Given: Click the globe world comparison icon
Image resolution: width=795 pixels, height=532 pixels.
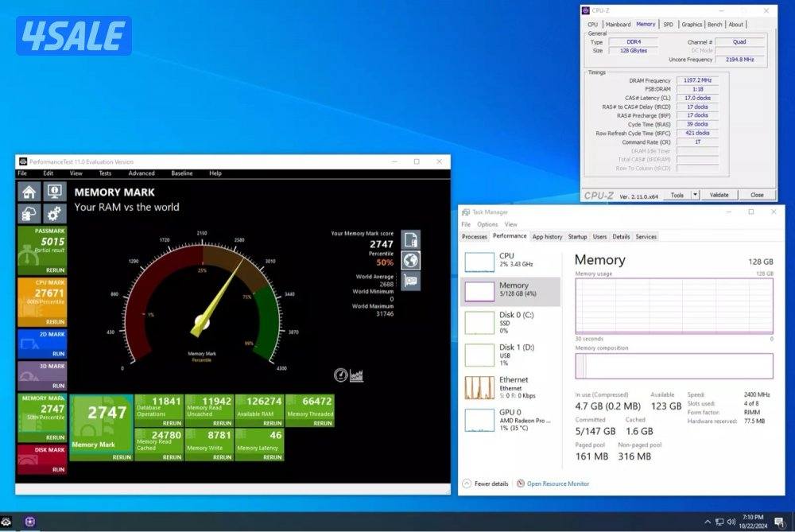Looking at the screenshot, I should point(410,260).
